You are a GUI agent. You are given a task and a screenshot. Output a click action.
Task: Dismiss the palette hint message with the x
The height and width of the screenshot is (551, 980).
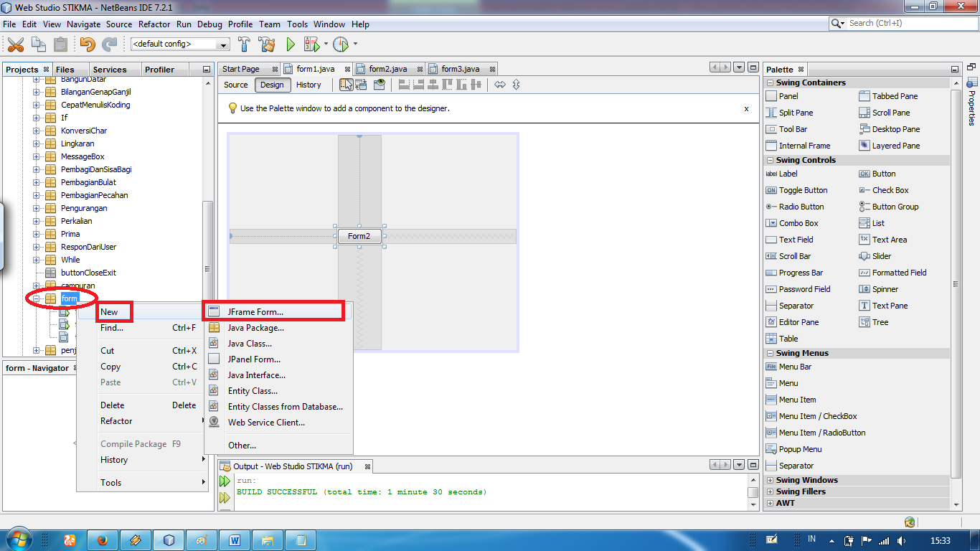[x=745, y=108]
